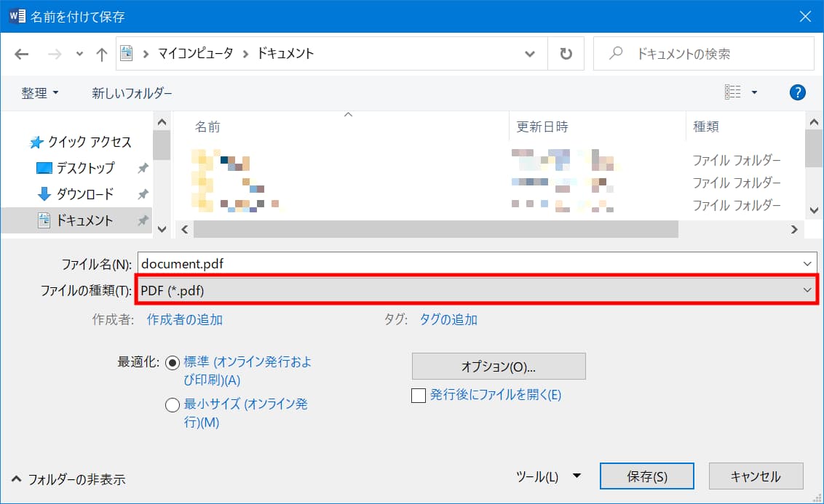
Task: Click the up one level arrow
Action: (102, 54)
